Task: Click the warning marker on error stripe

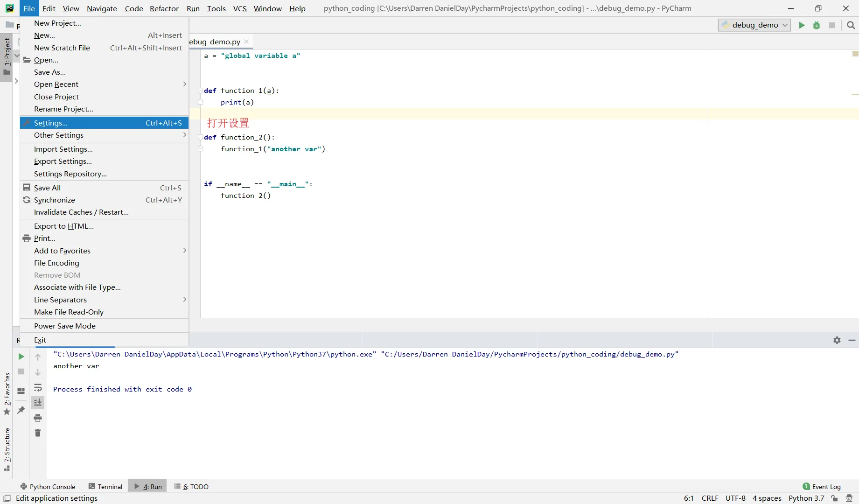Action: pos(855,95)
